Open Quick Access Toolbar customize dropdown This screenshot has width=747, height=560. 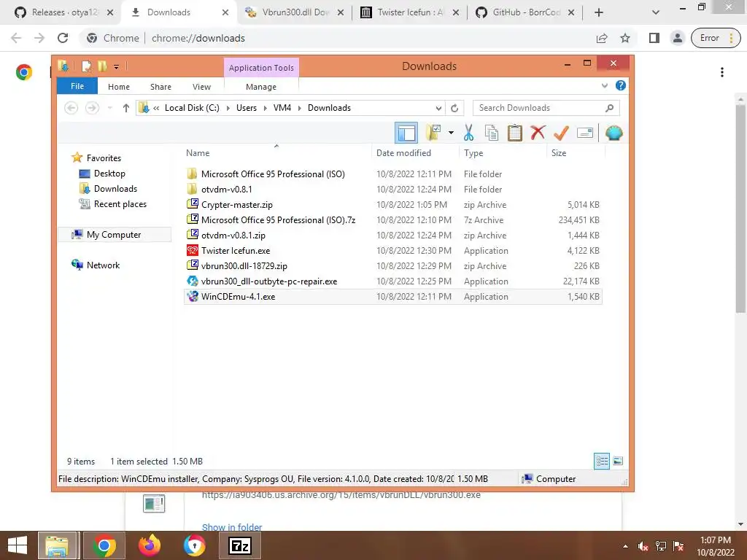click(116, 66)
